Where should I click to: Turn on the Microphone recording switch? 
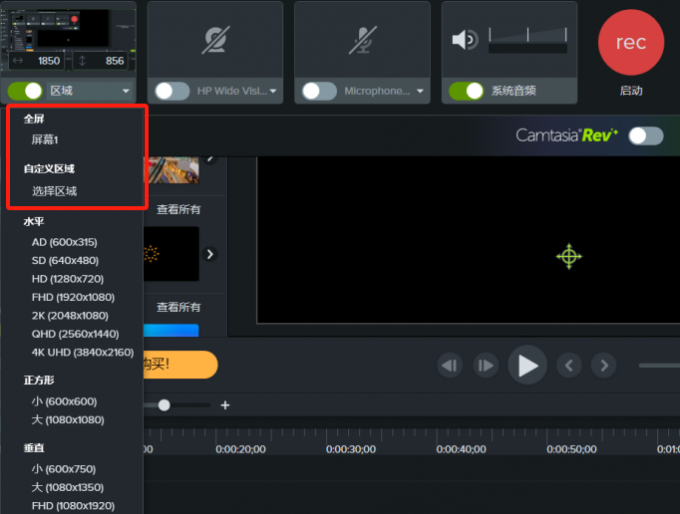pos(320,91)
